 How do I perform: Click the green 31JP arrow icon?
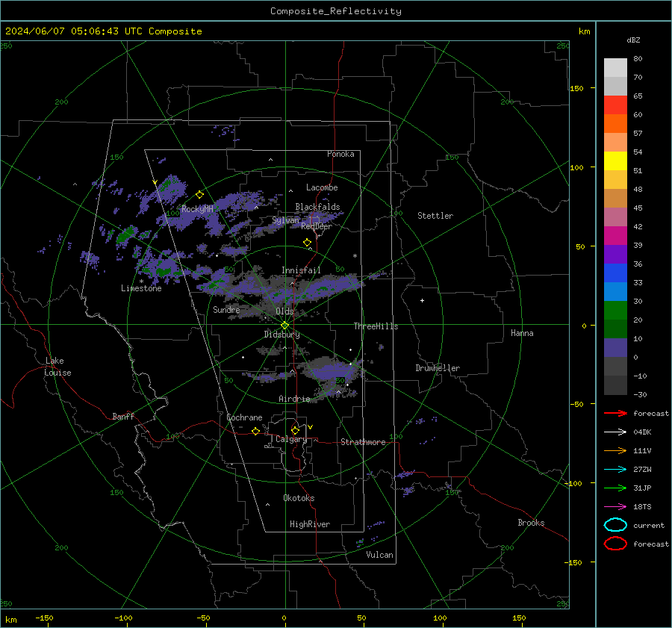(x=615, y=488)
